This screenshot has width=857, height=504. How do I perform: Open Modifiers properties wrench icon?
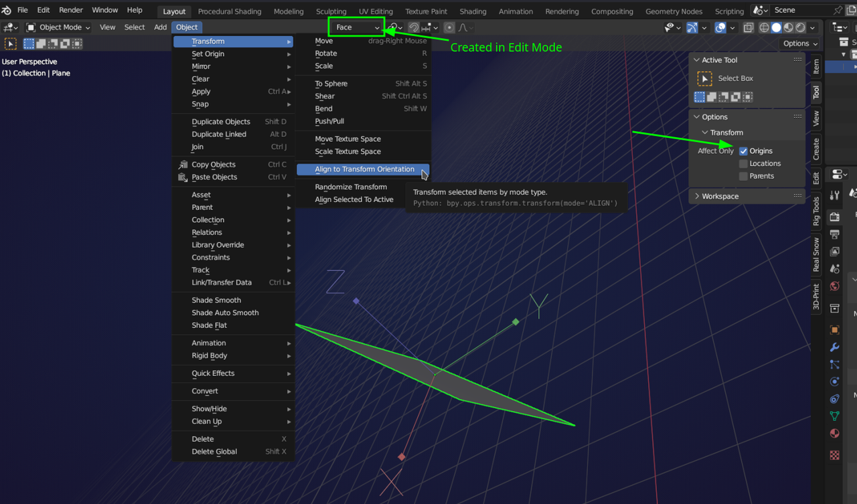click(x=834, y=347)
